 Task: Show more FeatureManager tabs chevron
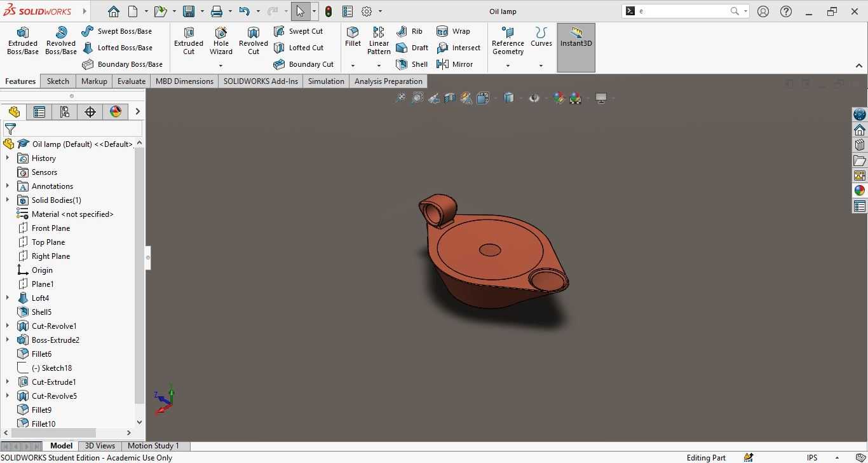tap(137, 112)
